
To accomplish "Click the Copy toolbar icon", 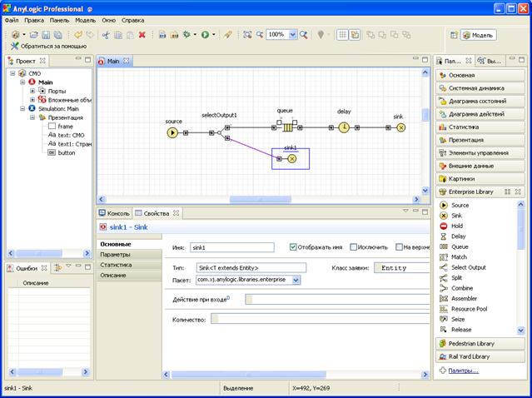I will 118,35.
